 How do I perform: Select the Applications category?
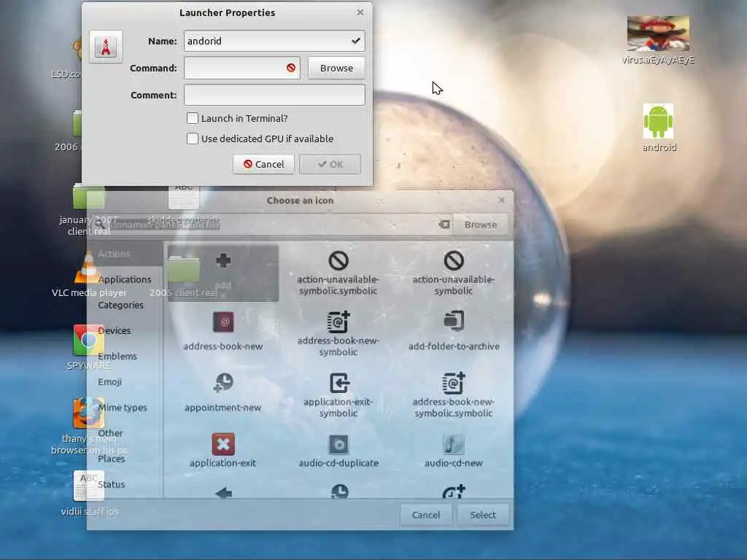[124, 279]
